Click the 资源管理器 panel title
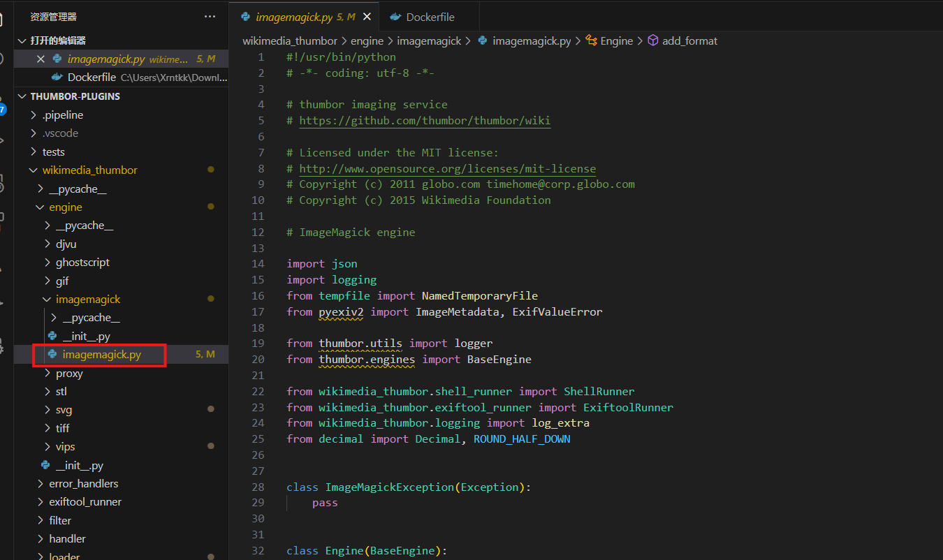The image size is (943, 560). [54, 16]
